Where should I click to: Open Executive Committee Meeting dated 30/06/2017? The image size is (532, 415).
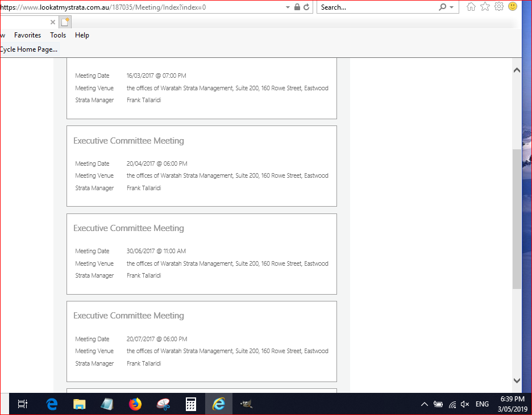coord(128,228)
